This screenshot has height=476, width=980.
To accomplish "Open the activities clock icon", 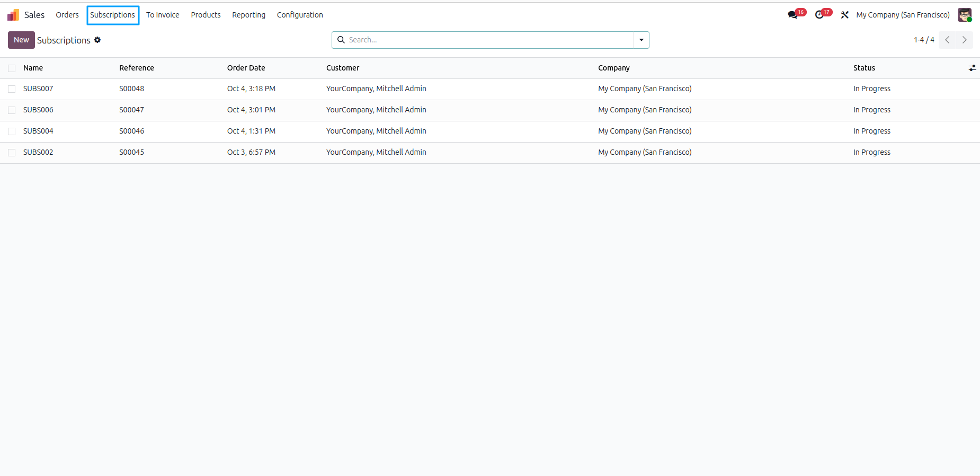I will point(819,15).
